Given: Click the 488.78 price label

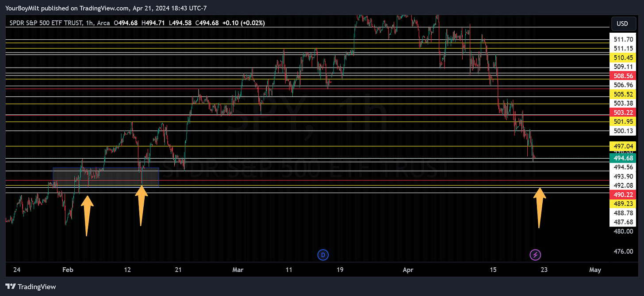Looking at the screenshot, I should pos(624,213).
